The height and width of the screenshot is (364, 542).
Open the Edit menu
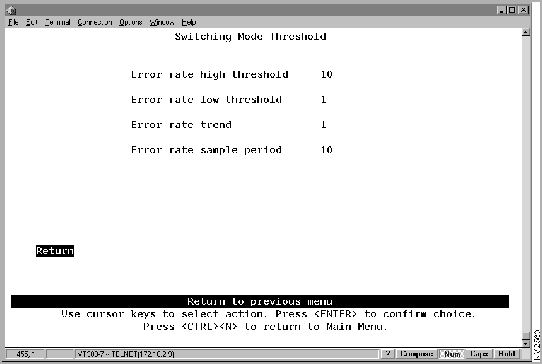pos(31,22)
